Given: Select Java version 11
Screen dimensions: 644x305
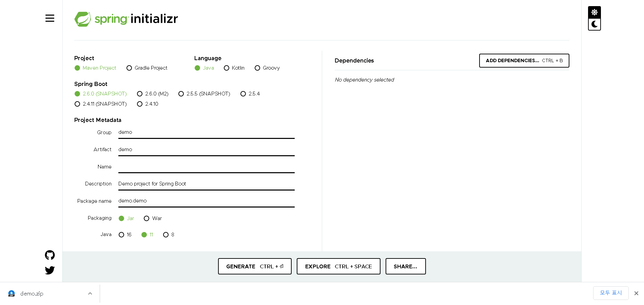Looking at the screenshot, I should (147, 235).
